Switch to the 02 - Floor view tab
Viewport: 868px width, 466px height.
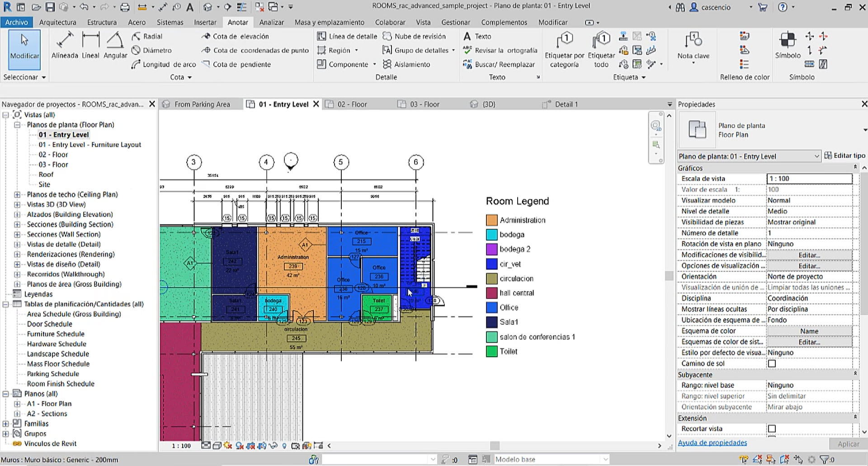352,104
